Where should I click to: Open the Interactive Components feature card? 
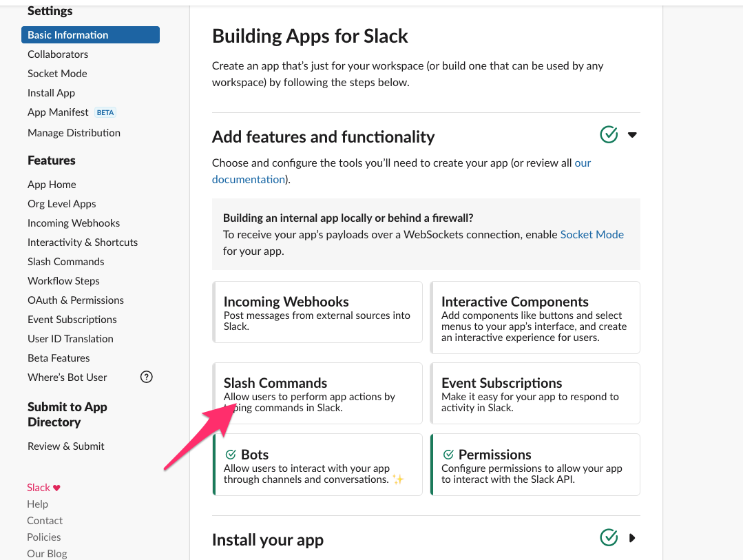535,318
